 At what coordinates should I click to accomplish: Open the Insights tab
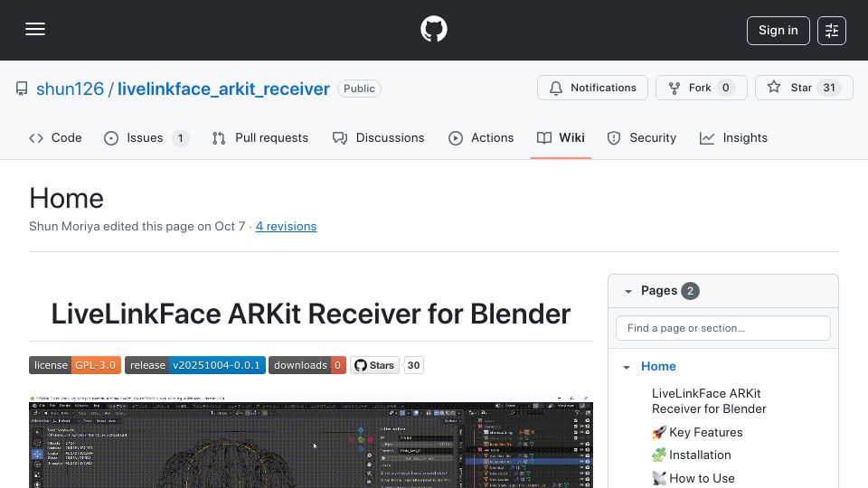(733, 137)
